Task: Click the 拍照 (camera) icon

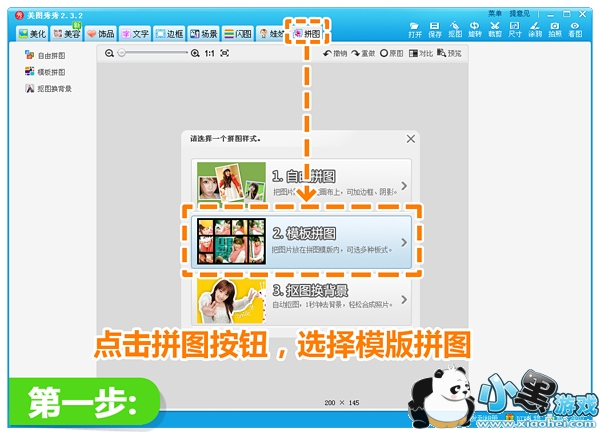Action: 555,30
